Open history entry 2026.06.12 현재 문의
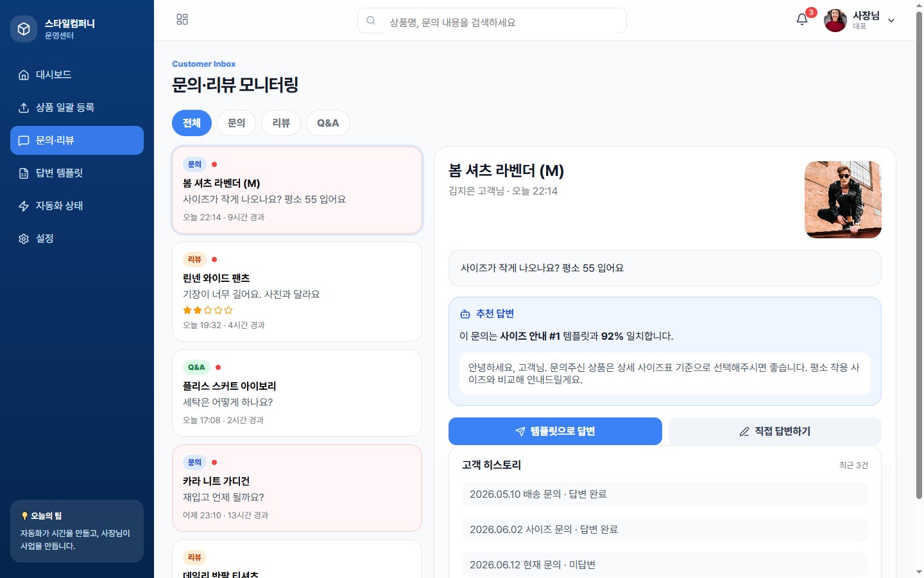The image size is (924, 578). pyautogui.click(x=665, y=565)
